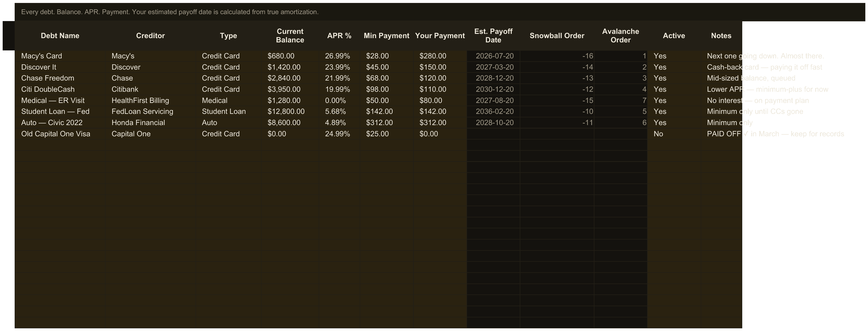Click the $98.00 min payment cell
This screenshot has width=868, height=331.
pyautogui.click(x=387, y=89)
